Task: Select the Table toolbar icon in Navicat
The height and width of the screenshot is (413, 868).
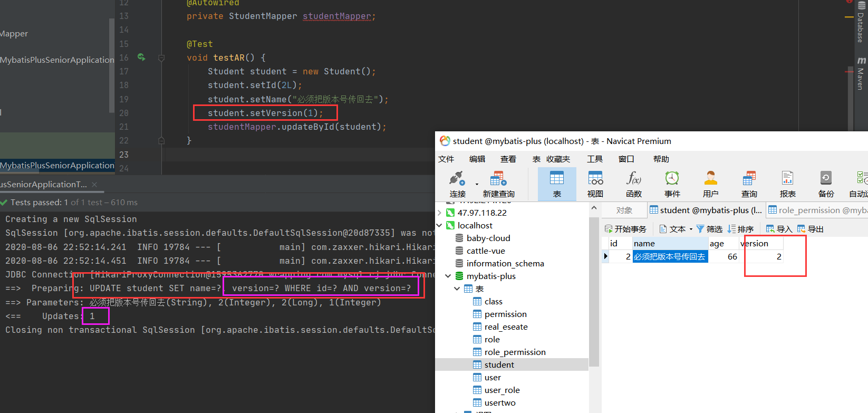Action: pyautogui.click(x=557, y=184)
